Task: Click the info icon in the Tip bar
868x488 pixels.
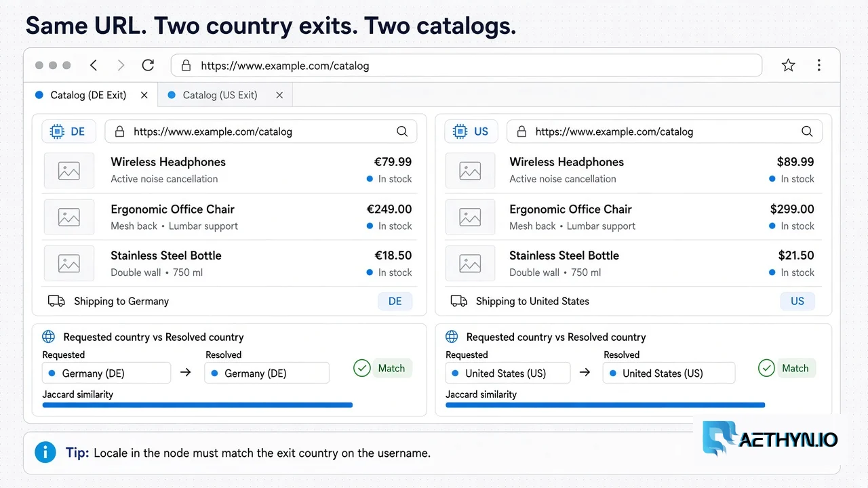Action: (x=45, y=452)
